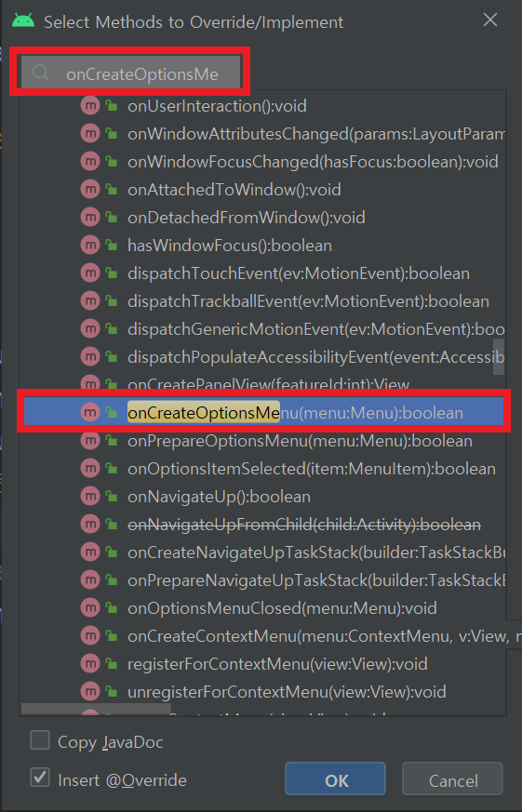
Task: Dismiss the dialog with Cancel
Action: point(452,779)
